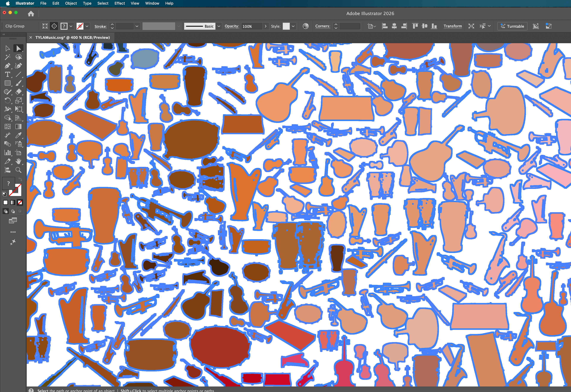
Task: Expand the Style dropdown
Action: coord(293,26)
